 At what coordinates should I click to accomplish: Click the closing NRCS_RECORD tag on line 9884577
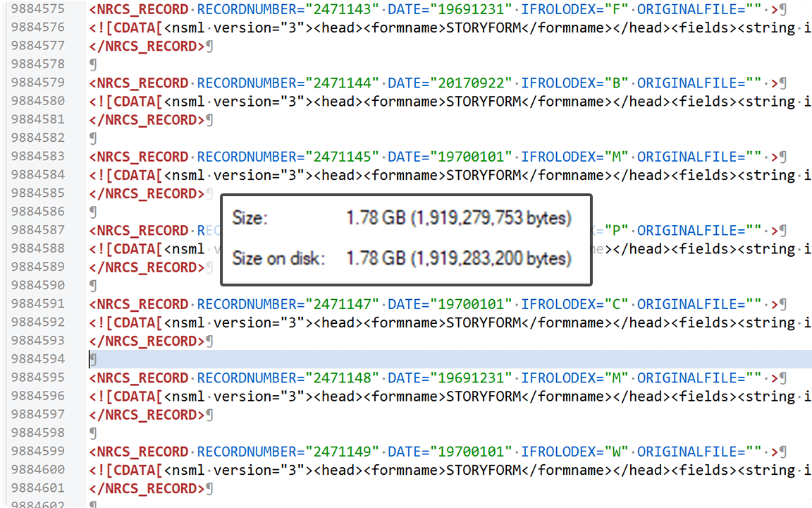click(147, 47)
